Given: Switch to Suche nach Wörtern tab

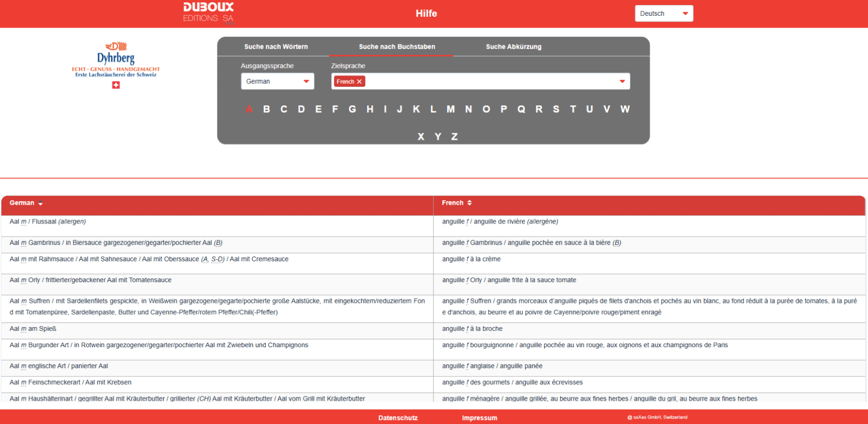Looking at the screenshot, I should 276,47.
